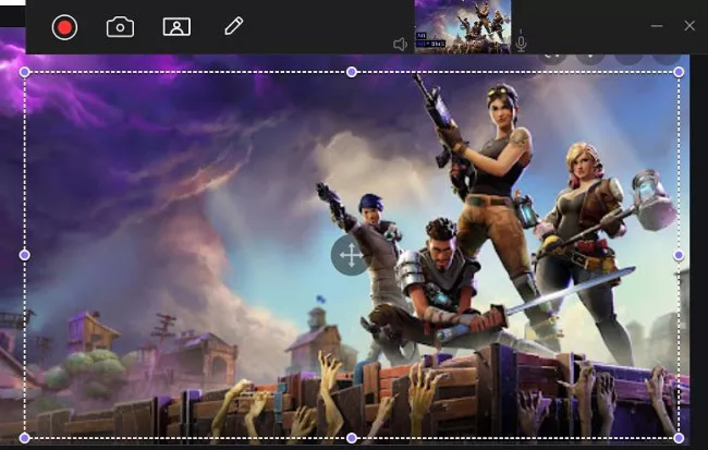Image resolution: width=708 pixels, height=450 pixels.
Task: Click the top-right selection corner handle
Action: pos(679,72)
